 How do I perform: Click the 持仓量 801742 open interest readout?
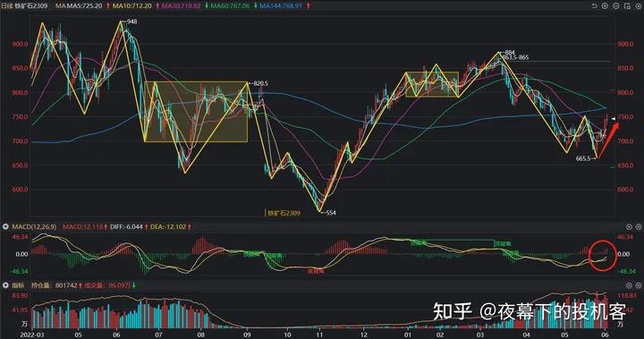click(x=55, y=285)
